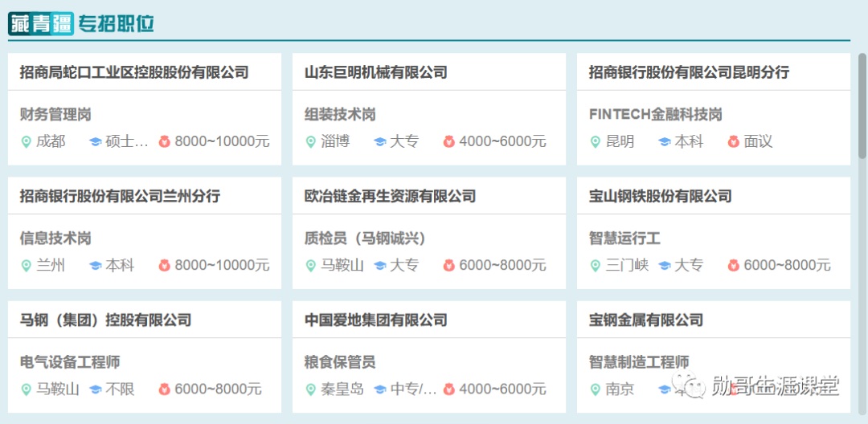Screen dimensions: 868x424
Task: Open 中国爱地集团有限公司 company link
Action: [x=376, y=320]
